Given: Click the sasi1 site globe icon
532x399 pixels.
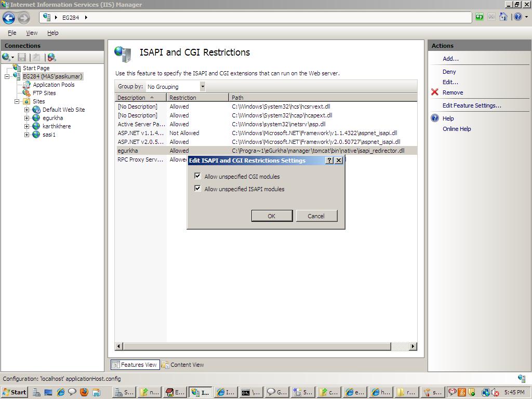Looking at the screenshot, I should tap(36, 135).
